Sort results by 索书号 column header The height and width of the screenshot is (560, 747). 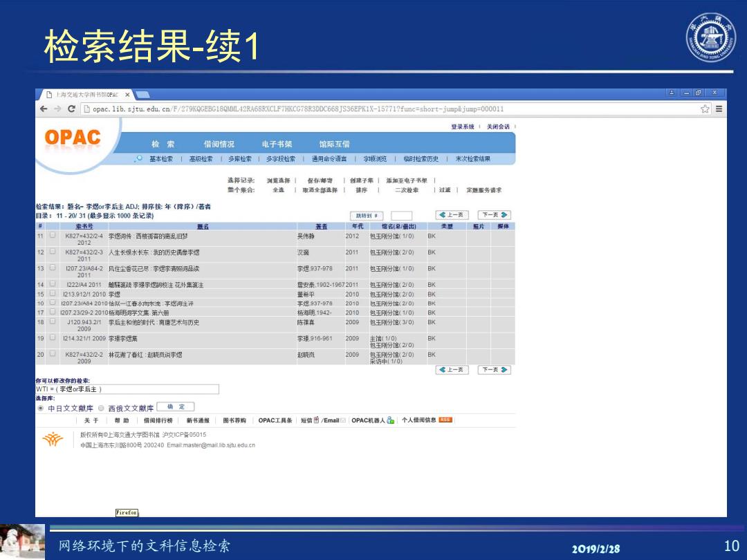[x=84, y=227]
